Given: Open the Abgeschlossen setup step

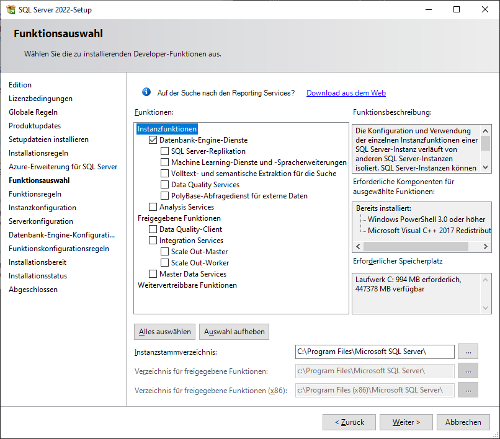Looking at the screenshot, I should (33, 289).
